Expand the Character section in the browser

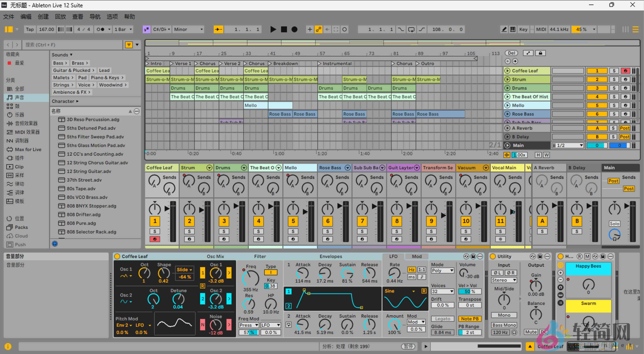65,101
